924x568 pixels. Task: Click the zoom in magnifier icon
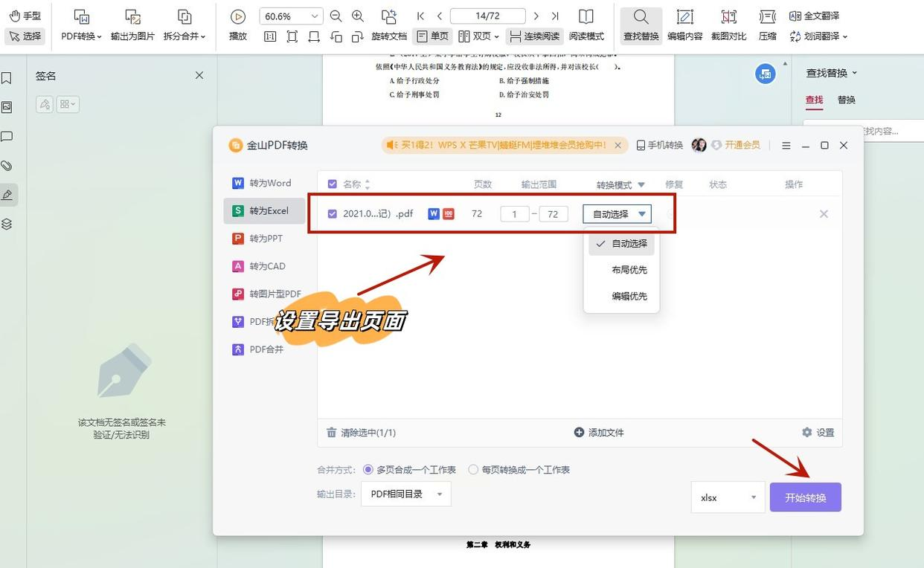358,16
